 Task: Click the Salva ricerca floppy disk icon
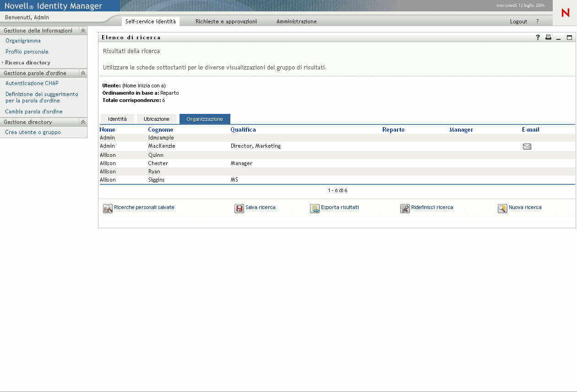pyautogui.click(x=239, y=209)
